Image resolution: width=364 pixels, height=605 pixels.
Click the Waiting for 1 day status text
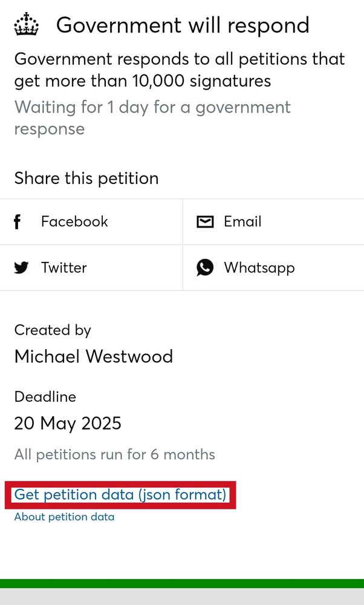[x=152, y=118]
